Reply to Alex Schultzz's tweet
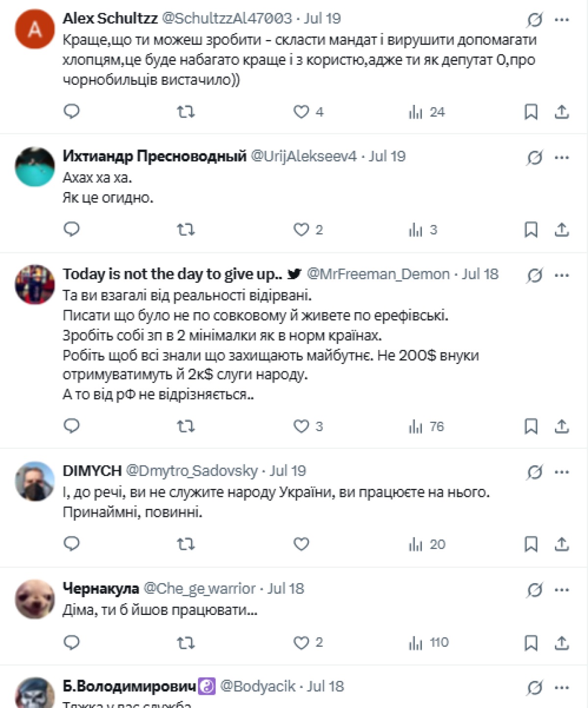588x708 pixels. 72,112
